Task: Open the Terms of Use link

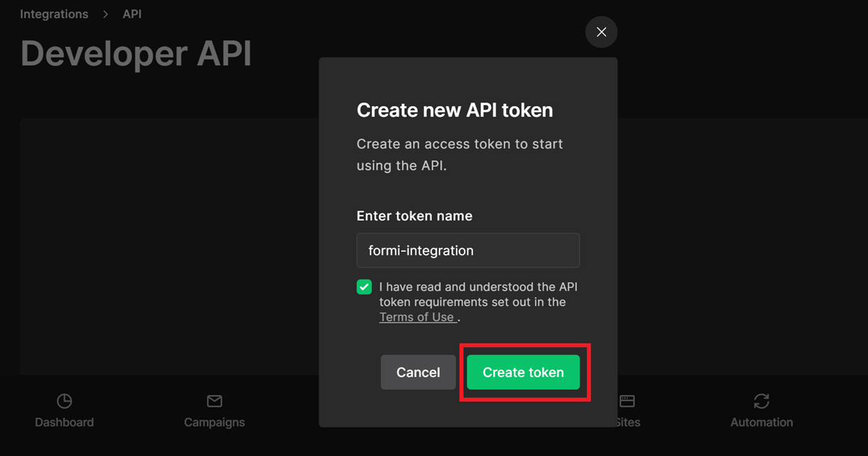Action: tap(418, 317)
